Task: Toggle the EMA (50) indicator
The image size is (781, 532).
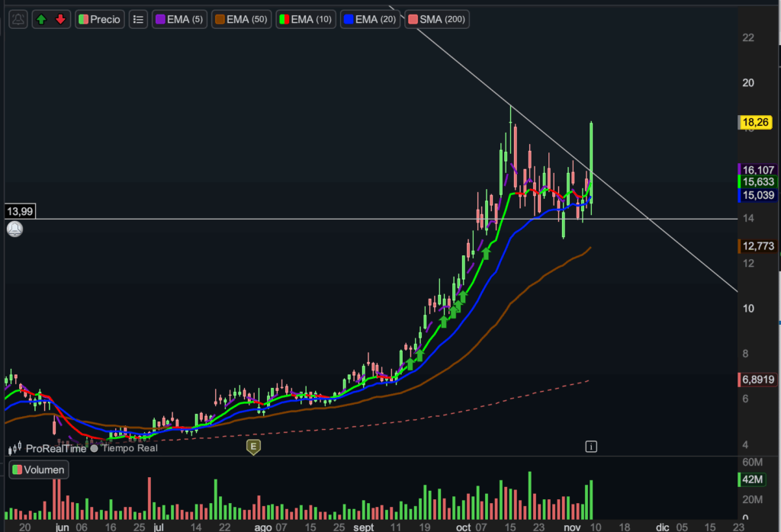Action: (x=240, y=19)
